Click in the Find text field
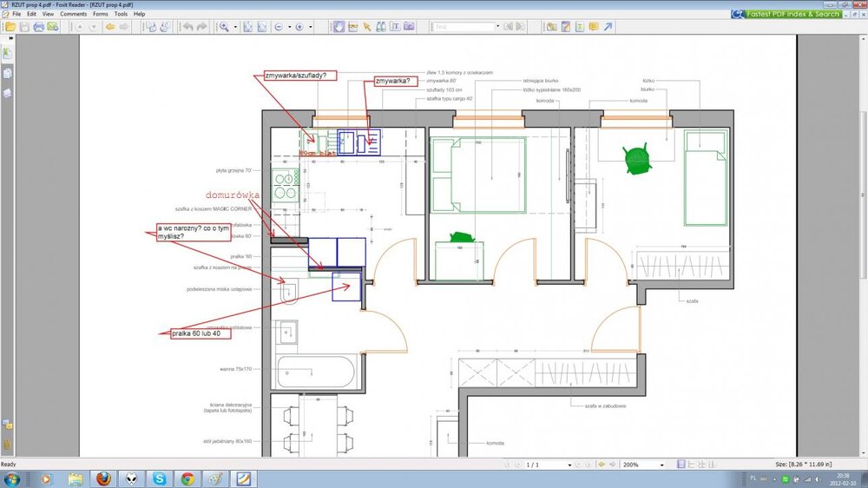The height and width of the screenshot is (488, 868). pos(463,27)
